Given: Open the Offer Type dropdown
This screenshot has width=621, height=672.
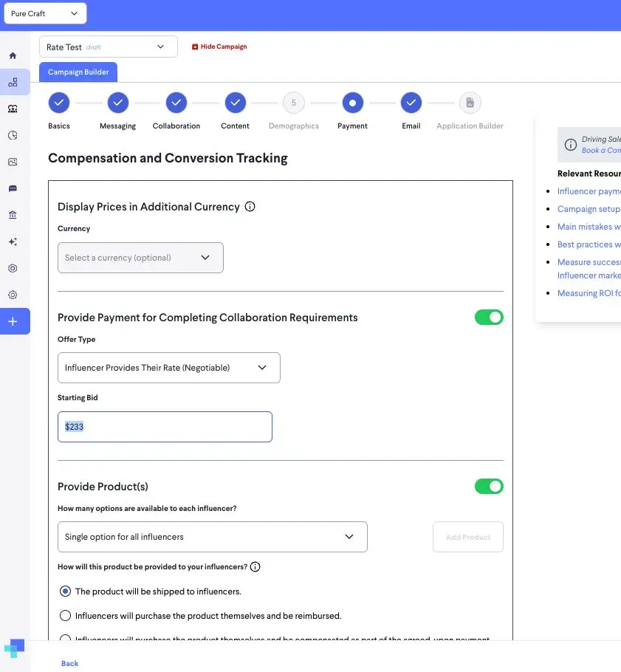Looking at the screenshot, I should (169, 368).
